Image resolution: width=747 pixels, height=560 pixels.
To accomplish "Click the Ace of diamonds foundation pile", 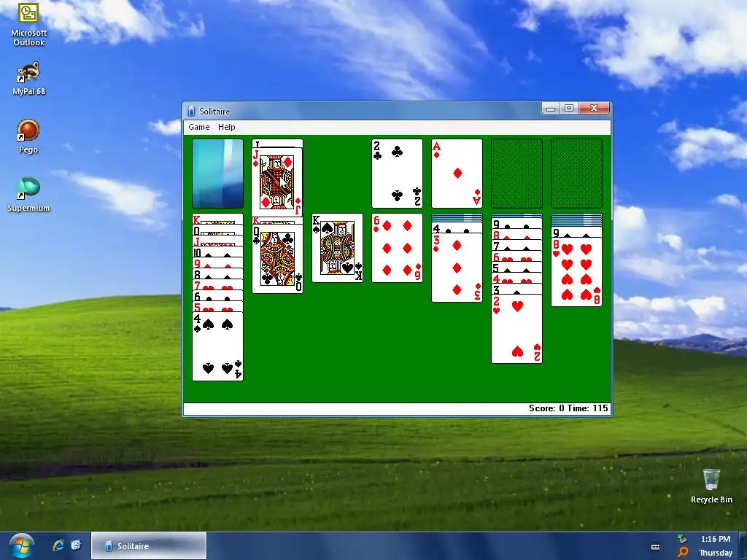I will coord(457,174).
